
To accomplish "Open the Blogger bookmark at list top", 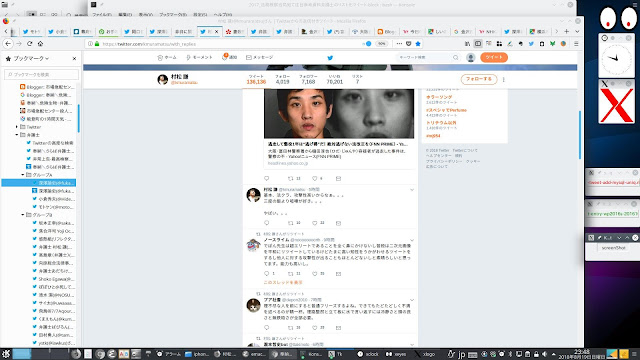I will pos(47,87).
